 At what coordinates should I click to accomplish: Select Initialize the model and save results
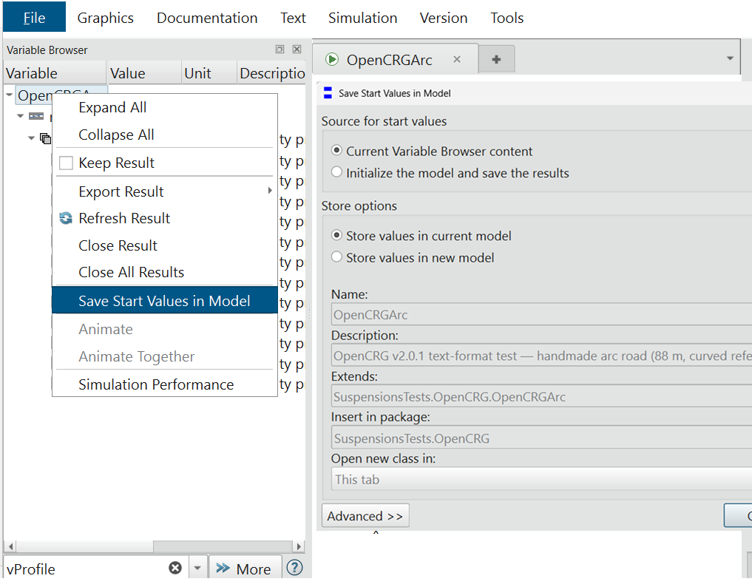pos(337,172)
